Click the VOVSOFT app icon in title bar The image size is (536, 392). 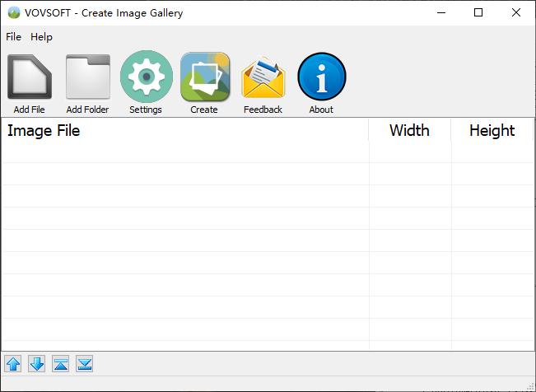pyautogui.click(x=14, y=12)
